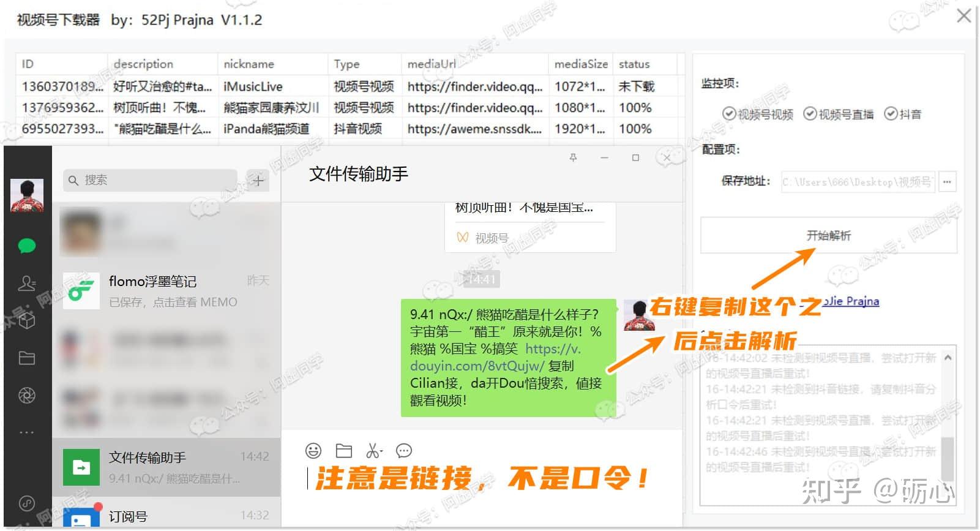This screenshot has width=980, height=531.
Task: Click the flomo green logo avatar
Action: (81, 291)
